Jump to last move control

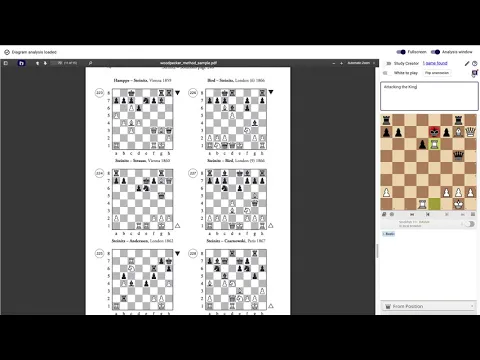point(463,214)
